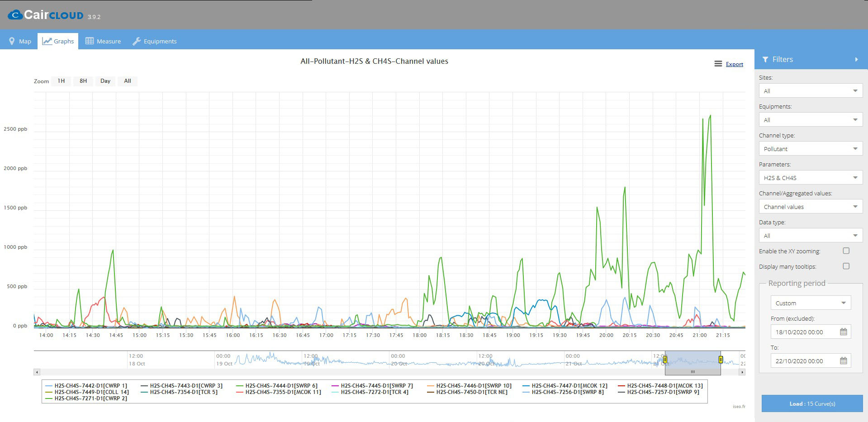The height and width of the screenshot is (422, 868).
Task: Click the Map pin icon
Action: pyautogui.click(x=12, y=41)
